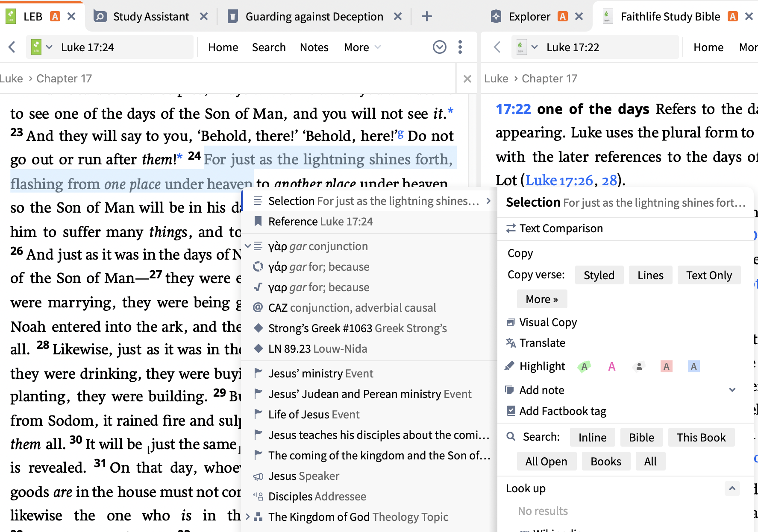Follow the Luke 17:26 link
The height and width of the screenshot is (532, 758).
point(559,180)
